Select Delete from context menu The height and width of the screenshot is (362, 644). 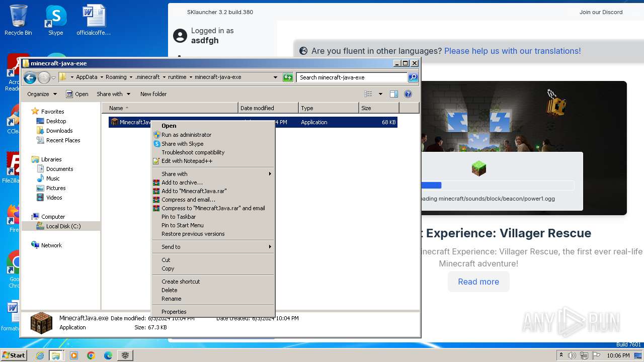point(213,290)
